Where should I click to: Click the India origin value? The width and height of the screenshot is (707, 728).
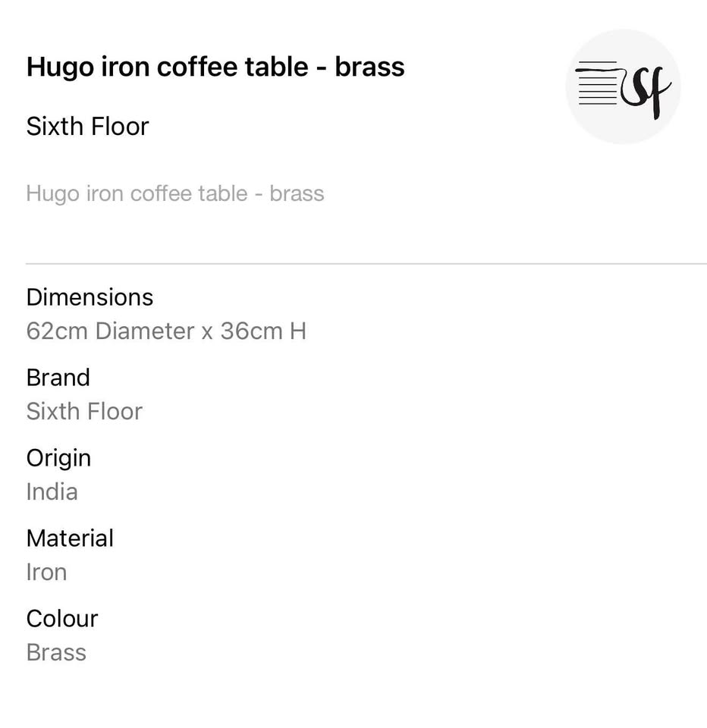[52, 491]
